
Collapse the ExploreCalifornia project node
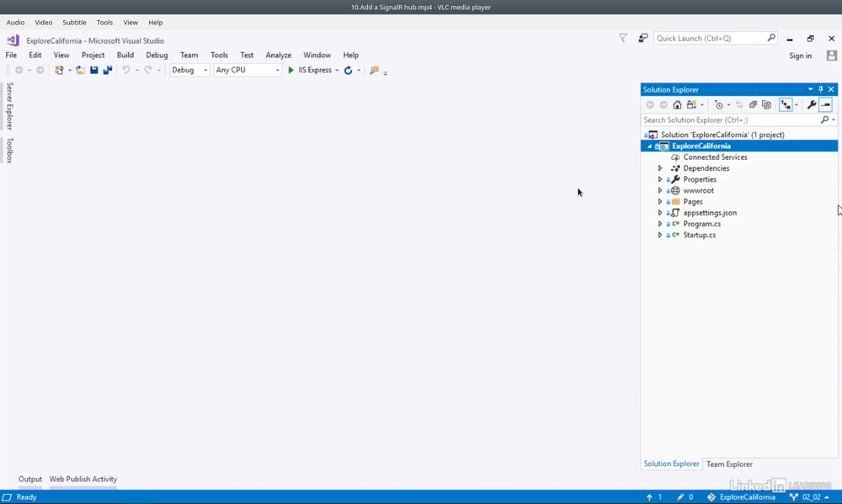tap(650, 146)
